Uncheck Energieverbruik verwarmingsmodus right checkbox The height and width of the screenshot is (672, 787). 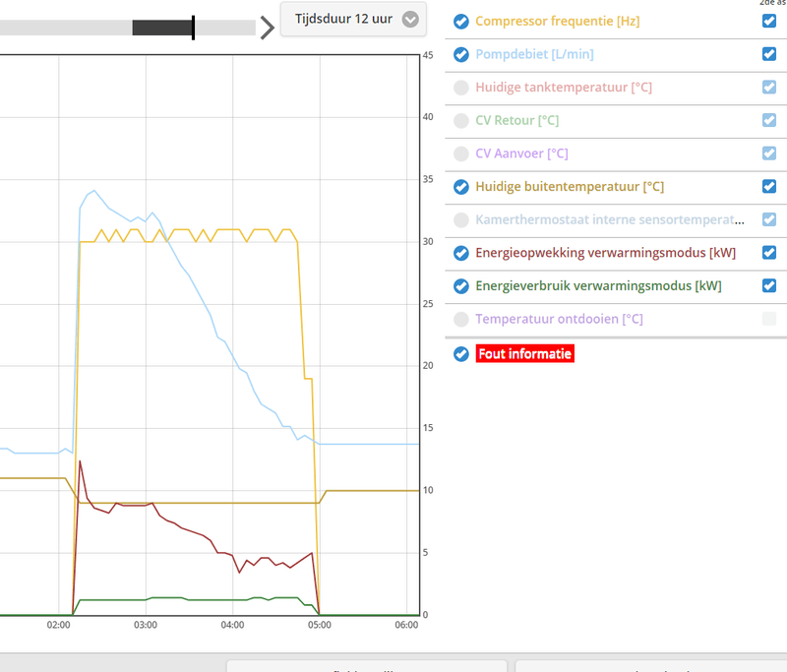coord(769,285)
